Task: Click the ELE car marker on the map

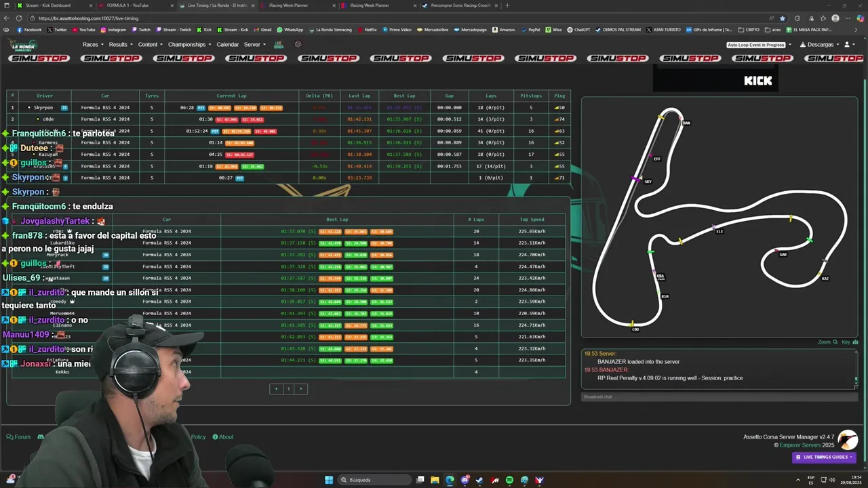Action: click(719, 231)
